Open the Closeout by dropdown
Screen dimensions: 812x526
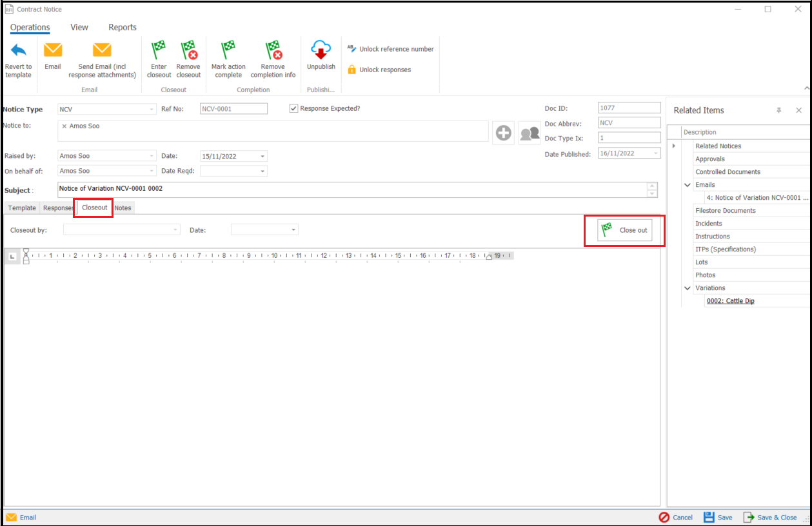176,229
